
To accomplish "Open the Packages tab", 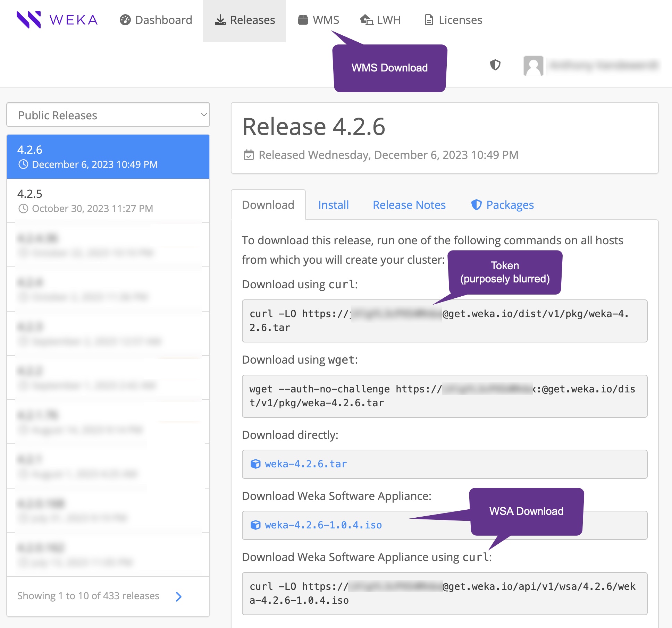I will tap(502, 205).
